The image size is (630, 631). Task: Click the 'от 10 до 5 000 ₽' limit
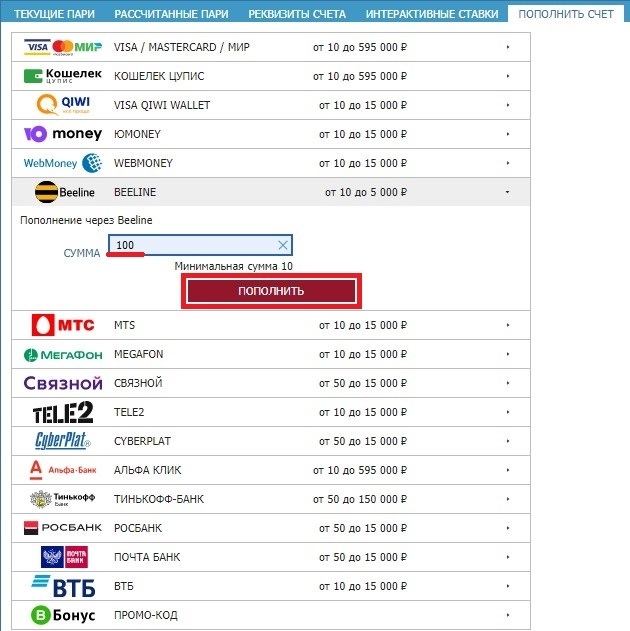click(x=366, y=192)
